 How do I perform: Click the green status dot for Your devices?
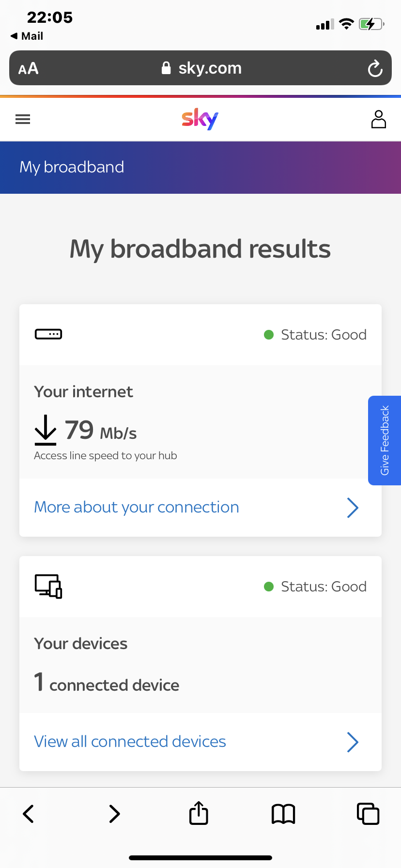click(269, 586)
